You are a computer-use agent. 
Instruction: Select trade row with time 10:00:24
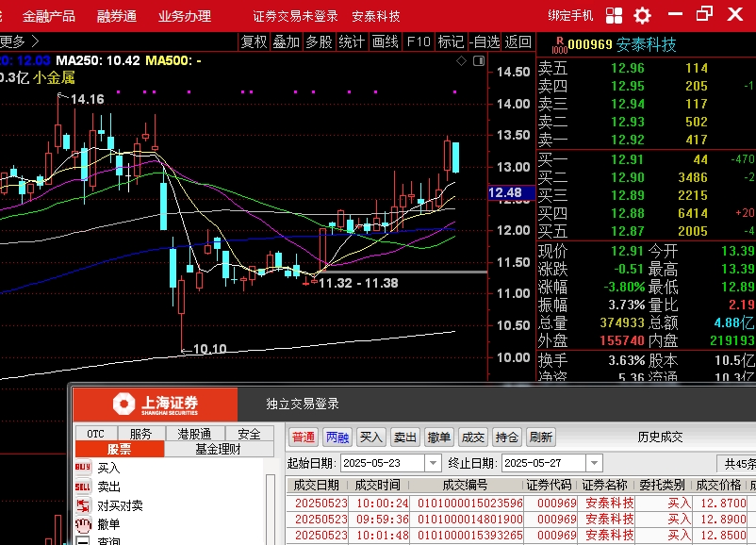click(x=520, y=503)
